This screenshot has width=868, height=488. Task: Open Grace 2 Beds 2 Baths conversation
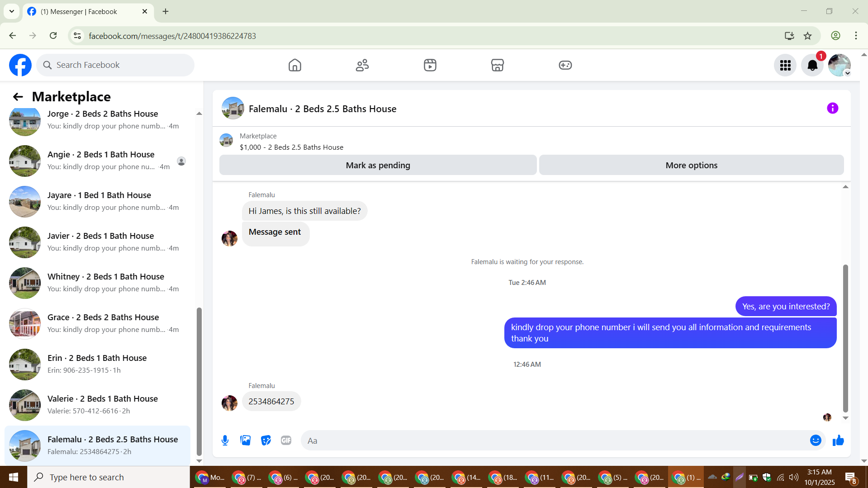pos(97,324)
